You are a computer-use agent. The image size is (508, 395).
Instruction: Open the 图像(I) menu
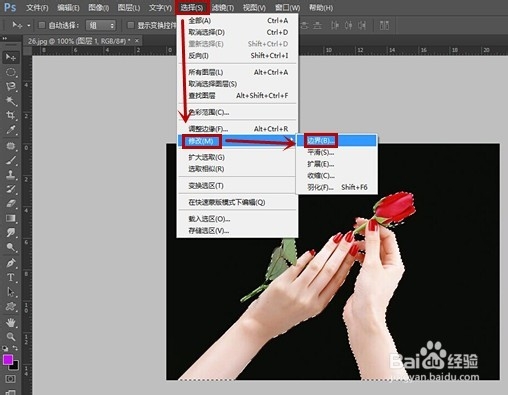(99, 7)
